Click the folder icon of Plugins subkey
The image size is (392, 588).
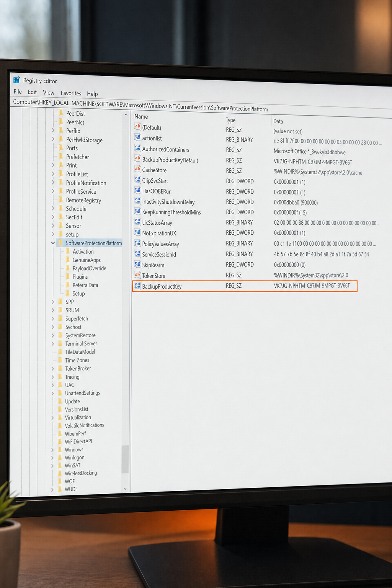68,276
